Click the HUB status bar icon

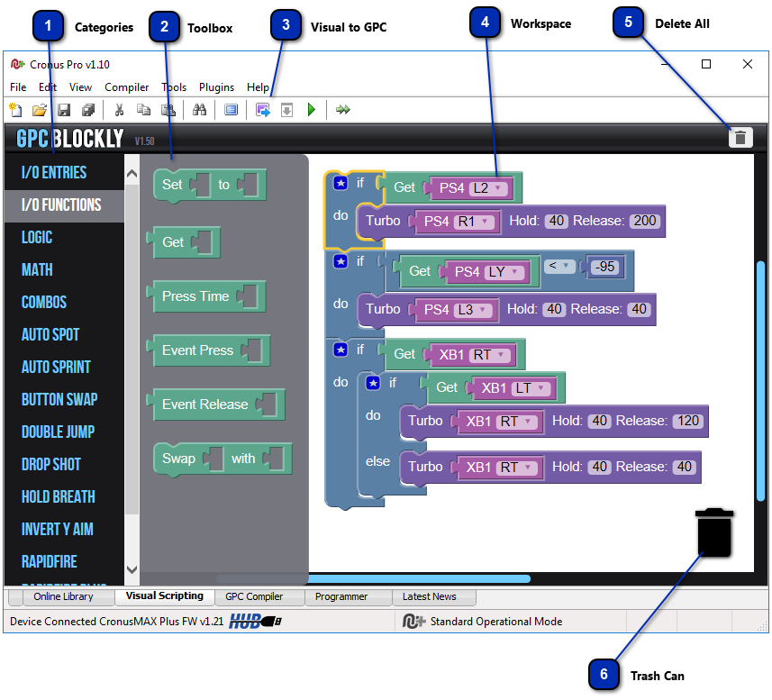tap(255, 622)
